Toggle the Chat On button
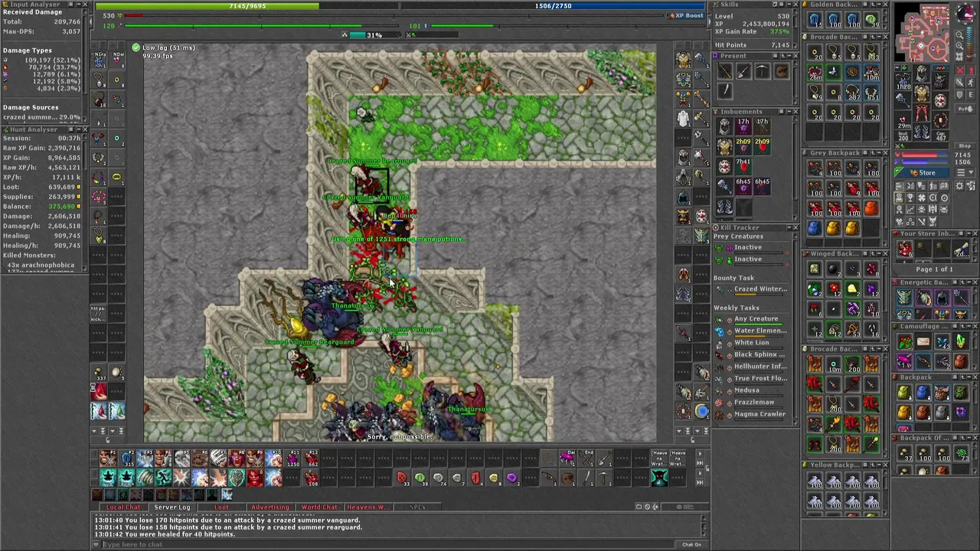 [x=691, y=544]
